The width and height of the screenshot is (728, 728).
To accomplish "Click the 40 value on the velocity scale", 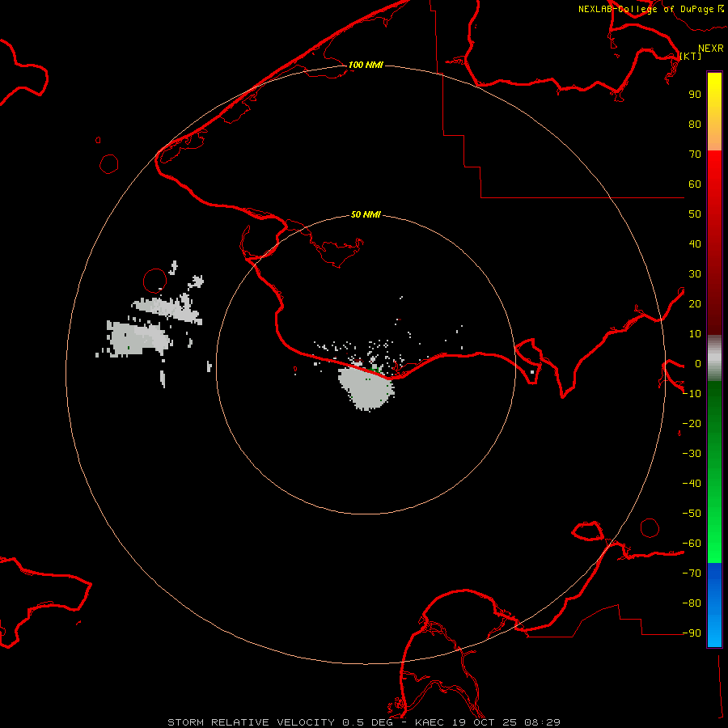I will [695, 244].
